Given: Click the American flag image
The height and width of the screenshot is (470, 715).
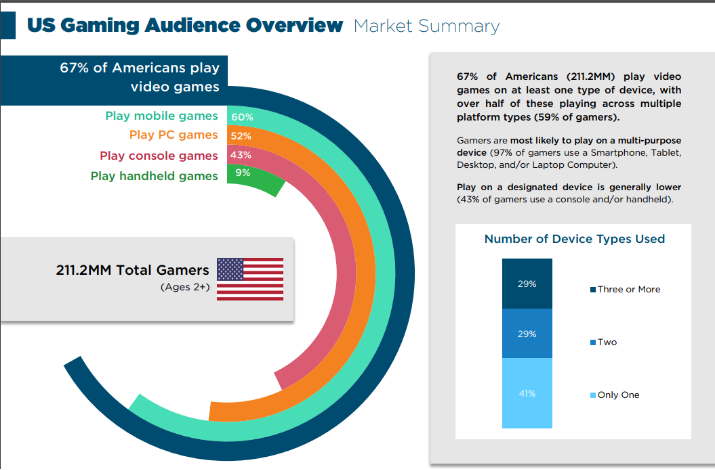Looking at the screenshot, I should (x=250, y=279).
